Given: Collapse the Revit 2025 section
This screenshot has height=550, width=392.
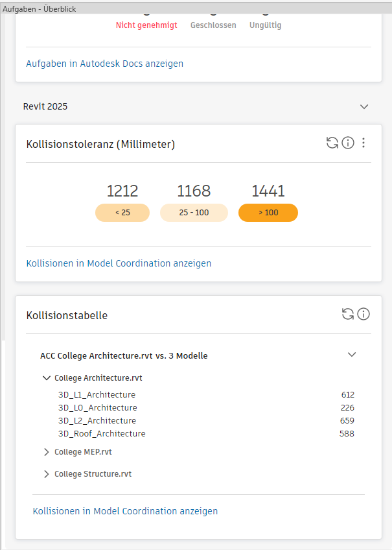Looking at the screenshot, I should click(x=364, y=106).
